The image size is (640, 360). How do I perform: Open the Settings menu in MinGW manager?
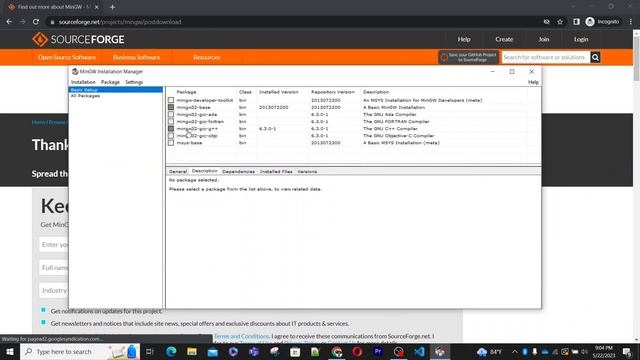(x=134, y=82)
